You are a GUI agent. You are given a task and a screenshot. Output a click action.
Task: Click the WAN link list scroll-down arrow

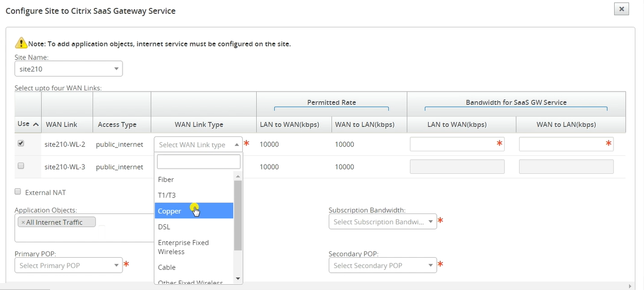238,279
